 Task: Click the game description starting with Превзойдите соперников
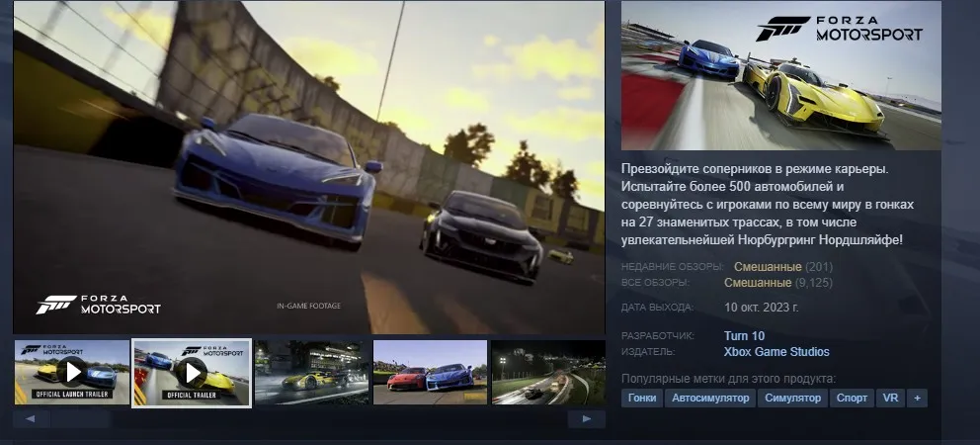coord(768,205)
